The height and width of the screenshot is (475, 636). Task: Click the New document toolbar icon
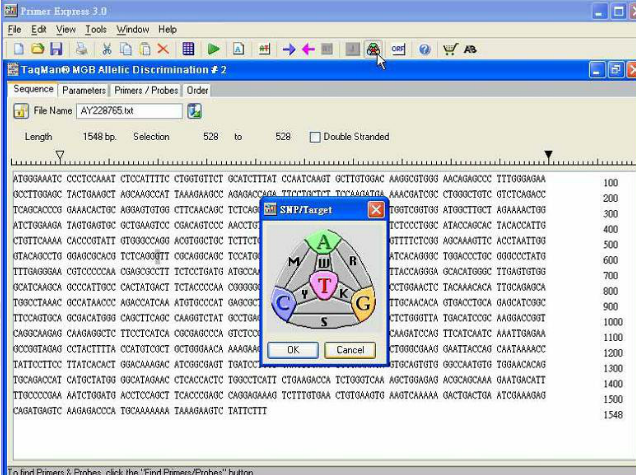pyautogui.click(x=16, y=49)
